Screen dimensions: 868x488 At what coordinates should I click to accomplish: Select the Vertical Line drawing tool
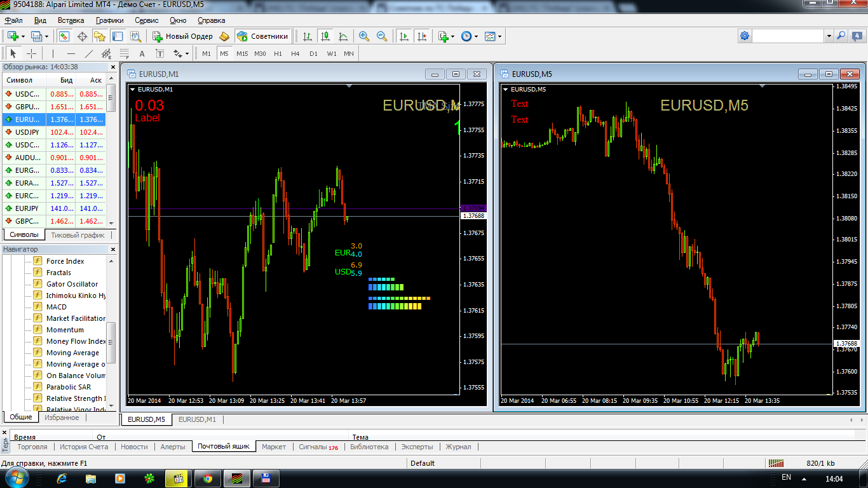(53, 53)
